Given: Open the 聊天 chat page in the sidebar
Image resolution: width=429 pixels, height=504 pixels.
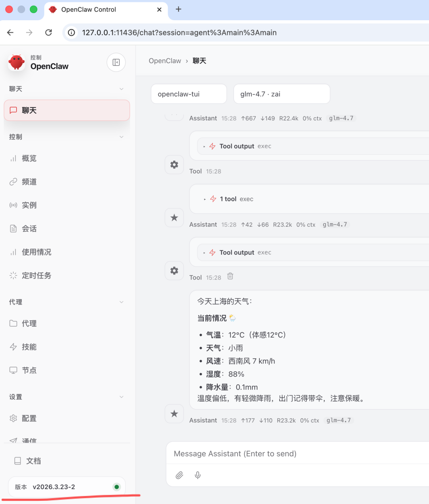Looking at the screenshot, I should point(67,110).
